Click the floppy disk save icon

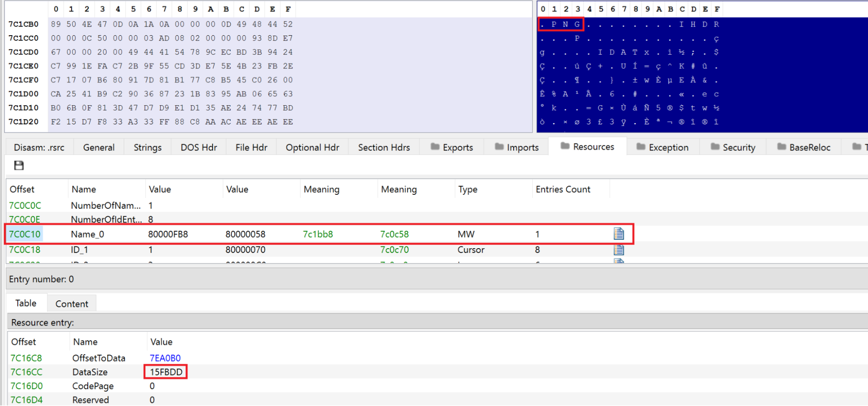19,165
